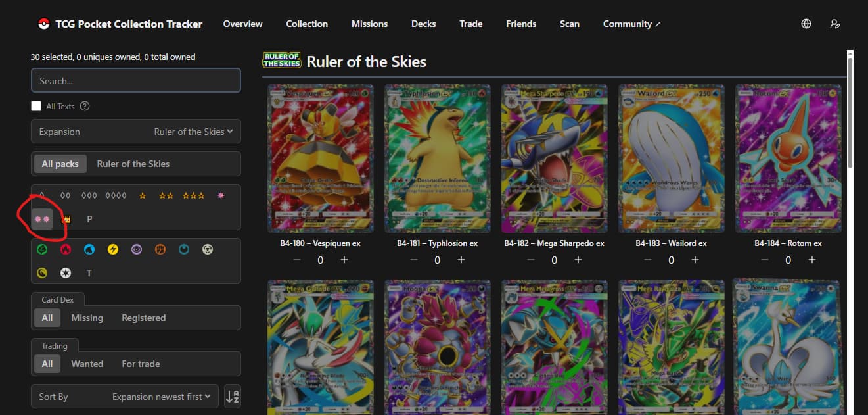
Task: Select Card Dex All option
Action: pyautogui.click(x=47, y=318)
